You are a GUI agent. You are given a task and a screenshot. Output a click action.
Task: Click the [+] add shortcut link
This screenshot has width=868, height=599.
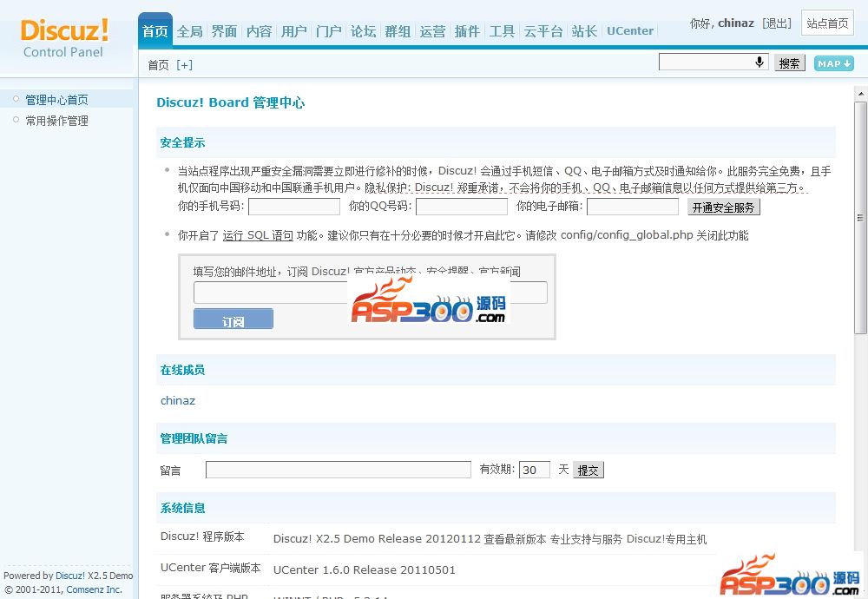tap(184, 65)
